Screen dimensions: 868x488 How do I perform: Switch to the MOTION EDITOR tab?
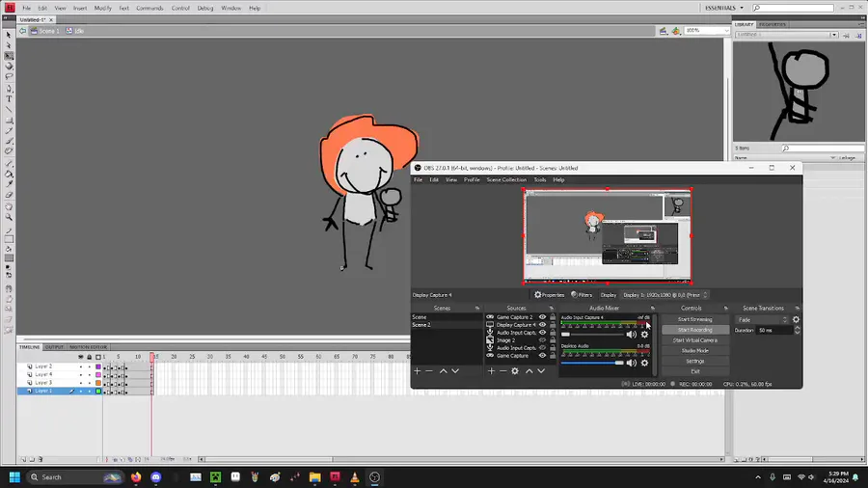[x=88, y=347]
